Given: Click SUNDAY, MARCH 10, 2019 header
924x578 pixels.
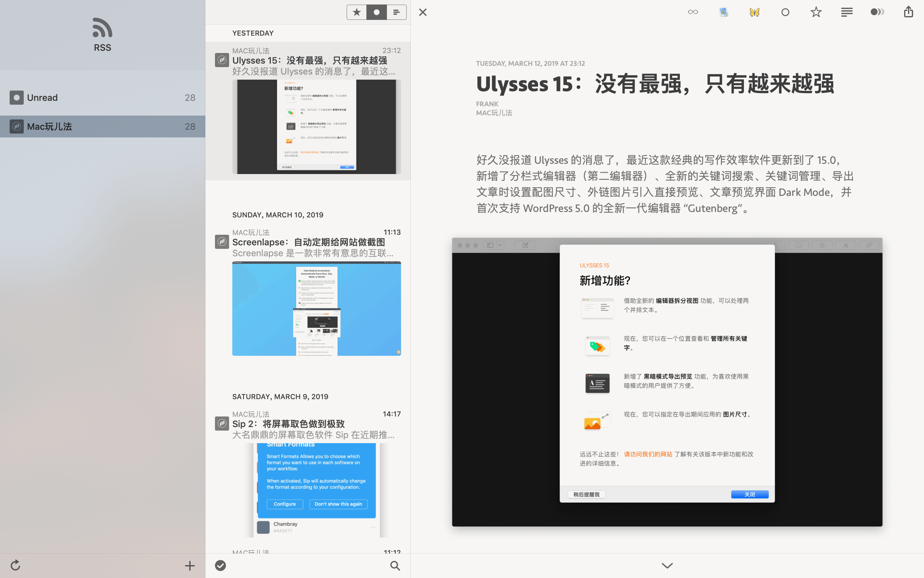Looking at the screenshot, I should coord(278,215).
